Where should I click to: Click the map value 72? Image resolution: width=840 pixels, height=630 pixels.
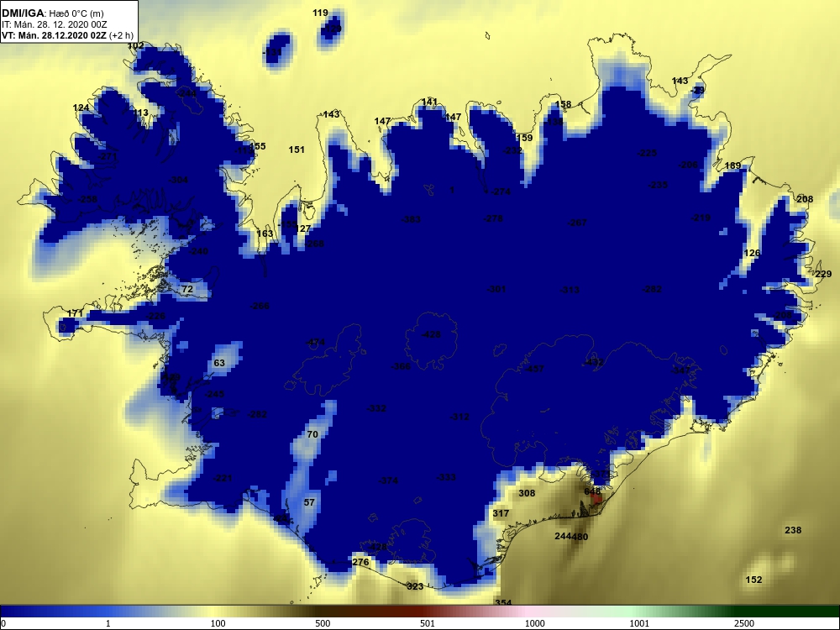tap(187, 289)
